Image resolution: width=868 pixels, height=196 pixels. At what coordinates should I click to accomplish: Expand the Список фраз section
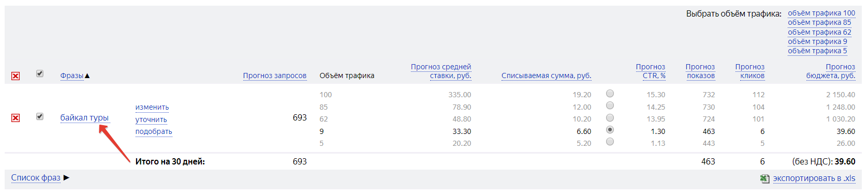click(36, 177)
